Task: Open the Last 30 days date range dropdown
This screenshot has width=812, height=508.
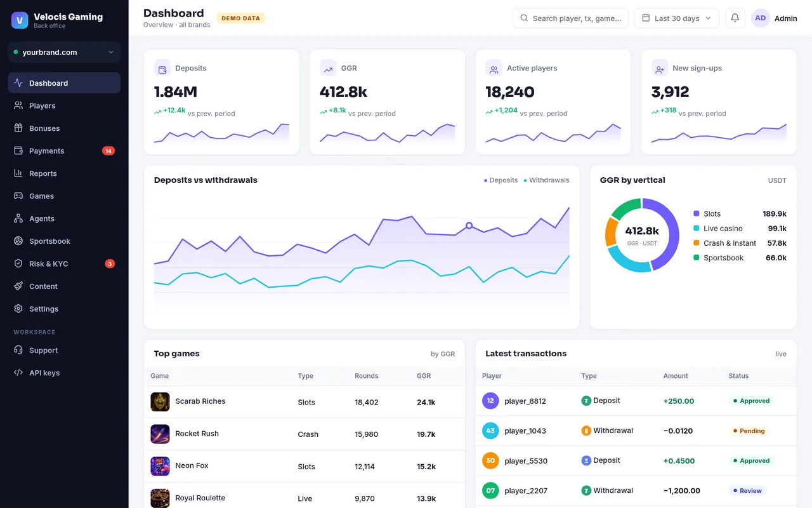Action: (677, 18)
